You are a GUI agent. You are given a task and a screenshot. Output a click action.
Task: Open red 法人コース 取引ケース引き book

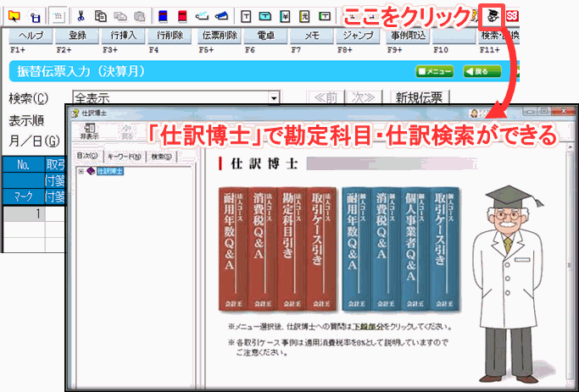[x=321, y=249]
